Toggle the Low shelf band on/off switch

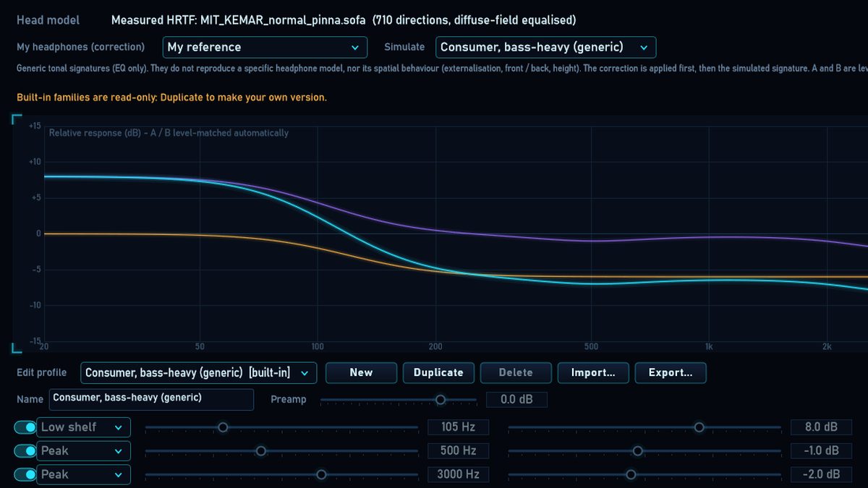(25, 427)
